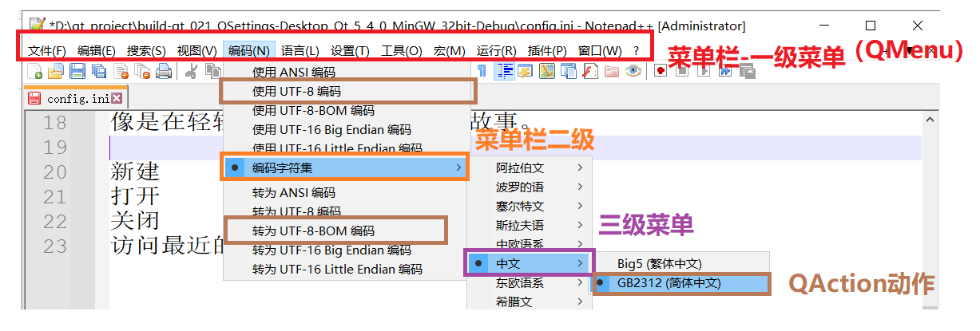The width and height of the screenshot is (980, 331).
Task: Open the 搜索(S) menu
Action: [146, 50]
